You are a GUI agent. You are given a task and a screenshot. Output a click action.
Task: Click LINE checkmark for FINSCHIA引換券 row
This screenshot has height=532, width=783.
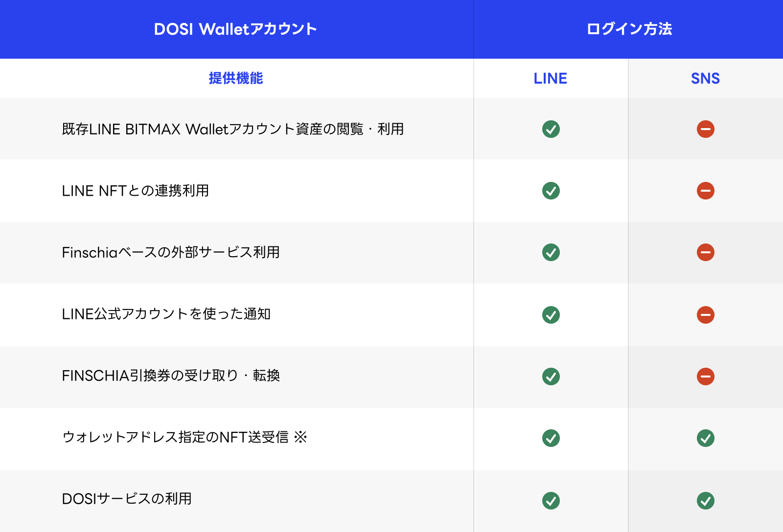click(551, 377)
